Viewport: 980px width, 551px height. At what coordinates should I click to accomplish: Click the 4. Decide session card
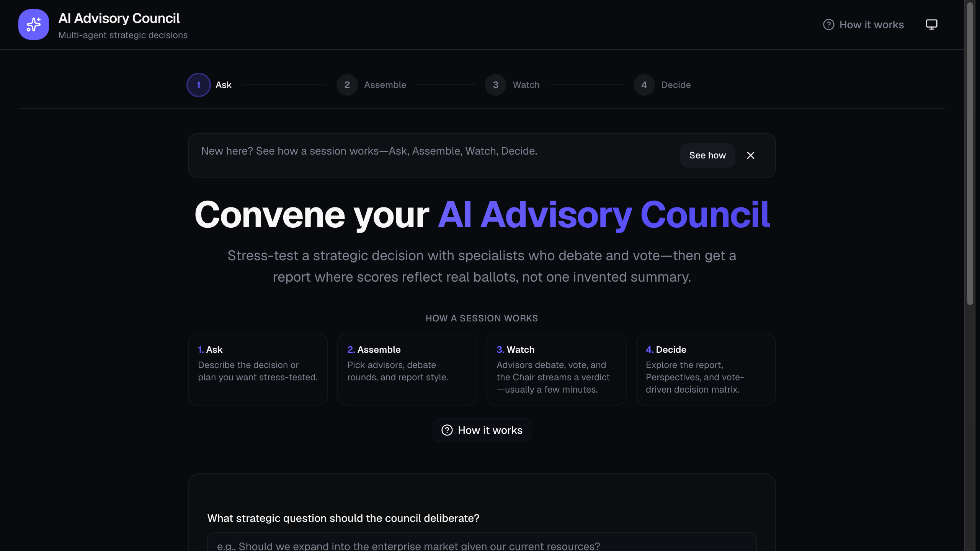706,370
